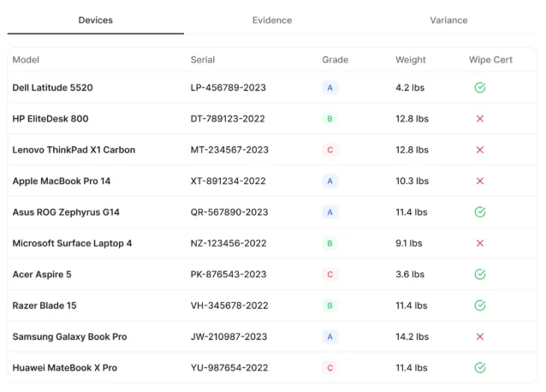The image size is (546, 392).
Task: Click the red X for Apple MacBook Pro 14
Action: [480, 181]
